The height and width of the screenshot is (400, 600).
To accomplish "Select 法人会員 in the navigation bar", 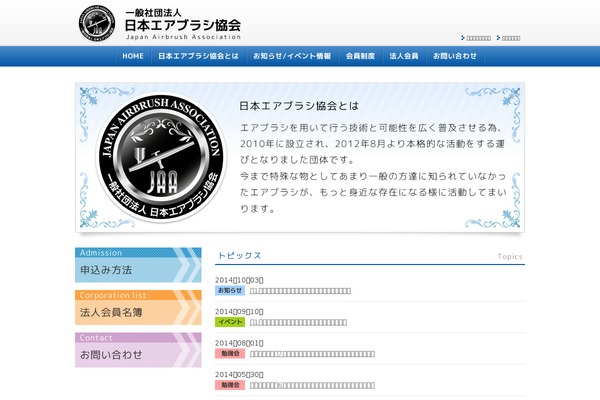I will (404, 56).
